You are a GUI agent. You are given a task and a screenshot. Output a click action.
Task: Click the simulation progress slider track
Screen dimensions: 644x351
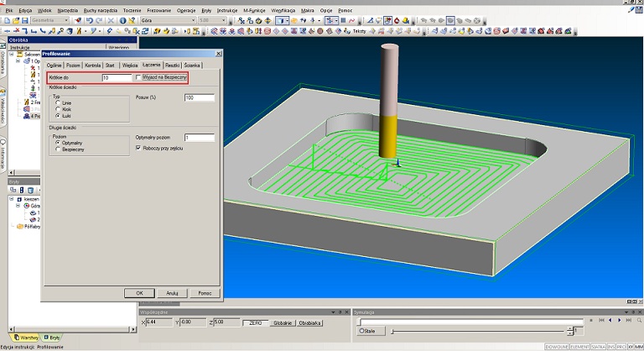(x=470, y=322)
